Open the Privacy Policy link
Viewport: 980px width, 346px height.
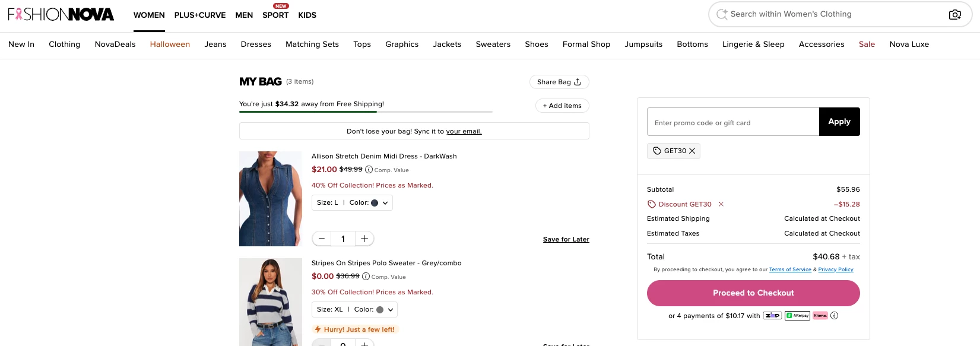coord(836,269)
